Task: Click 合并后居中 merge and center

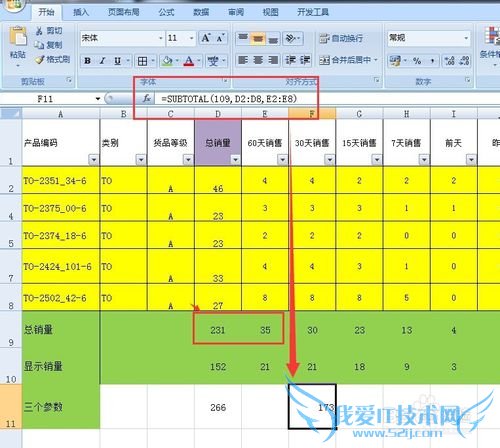Action: (345, 60)
